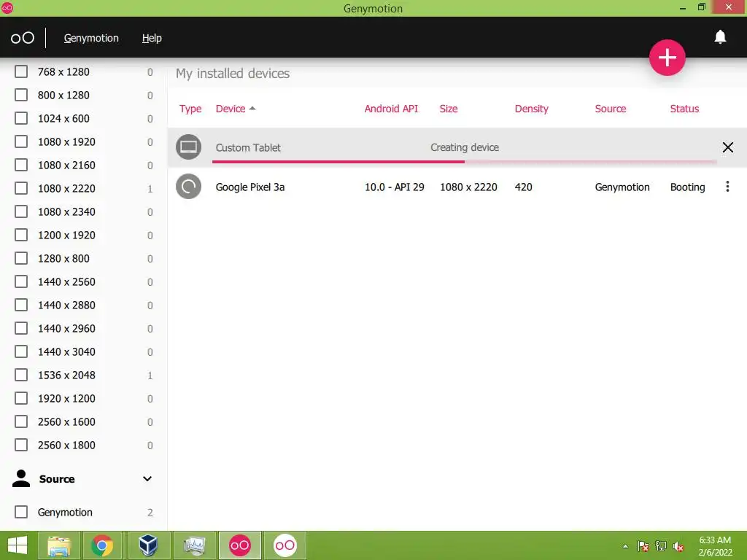Check the 2560 x 1600 size filter
The height and width of the screenshot is (560, 747).
pos(21,421)
